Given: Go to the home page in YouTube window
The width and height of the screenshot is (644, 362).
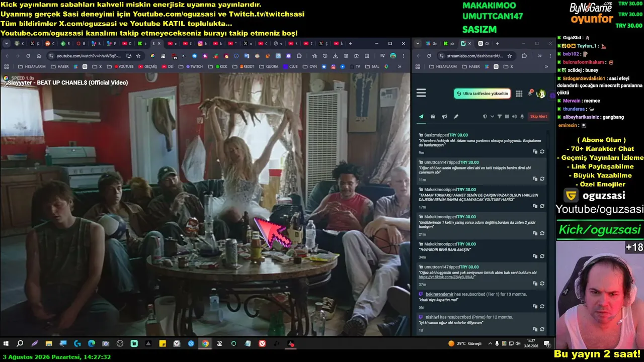Looking at the screenshot, I should 39,56.
